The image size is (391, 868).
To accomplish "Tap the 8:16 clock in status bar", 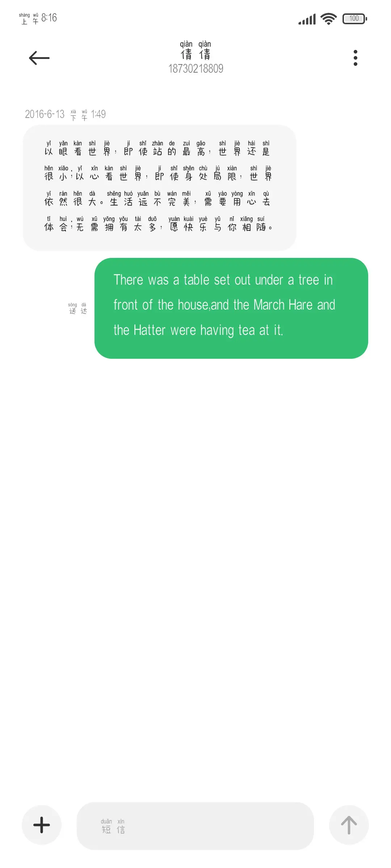I will coord(49,18).
